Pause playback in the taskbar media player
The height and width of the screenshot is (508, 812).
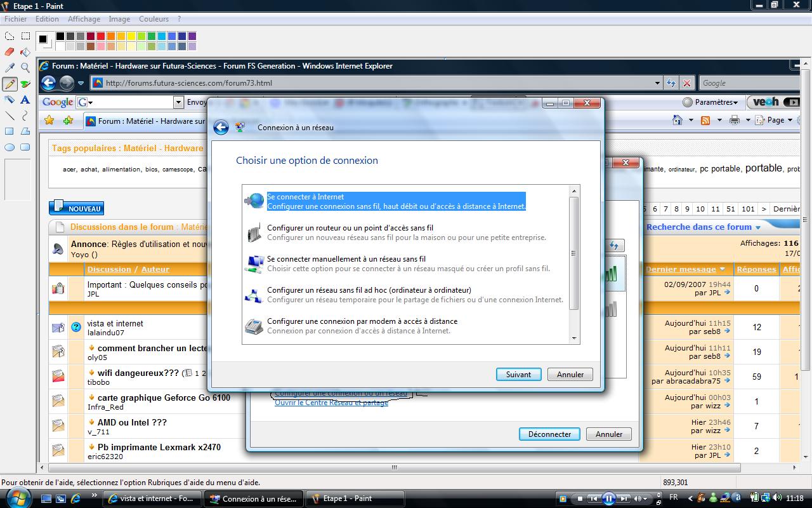click(x=608, y=498)
